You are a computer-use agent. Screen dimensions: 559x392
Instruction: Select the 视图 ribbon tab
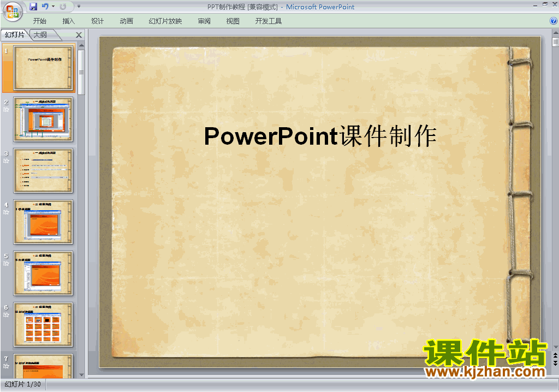(x=233, y=21)
